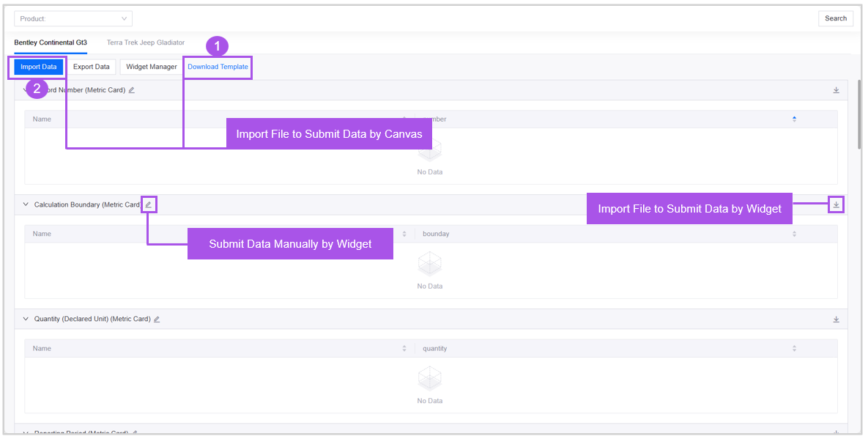
Task: Click edit pencil beside Record Number title
Action: [132, 90]
